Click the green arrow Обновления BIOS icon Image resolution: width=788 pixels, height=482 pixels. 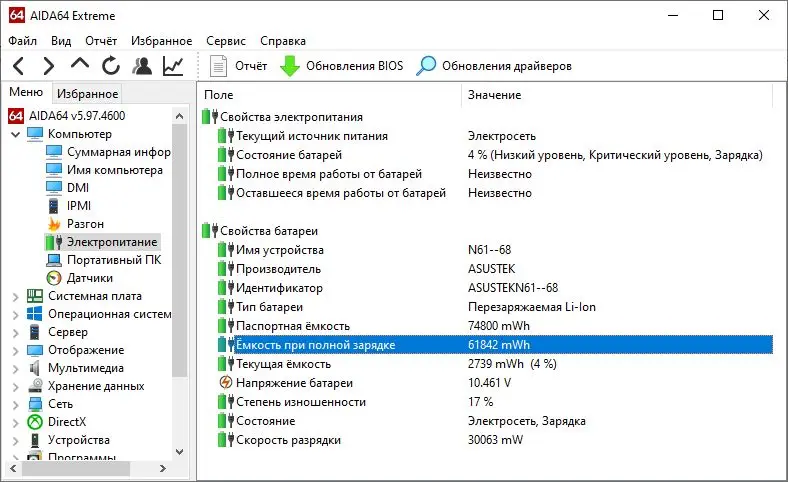[289, 66]
